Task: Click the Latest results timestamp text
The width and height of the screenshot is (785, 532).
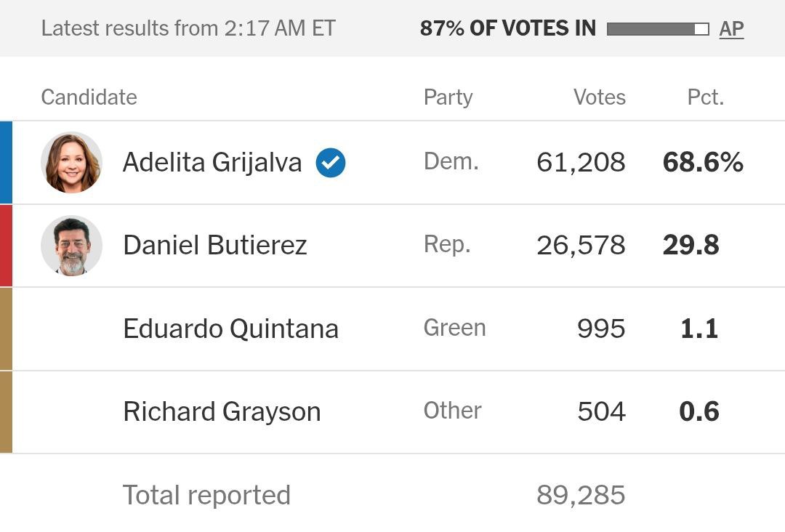Action: tap(188, 28)
